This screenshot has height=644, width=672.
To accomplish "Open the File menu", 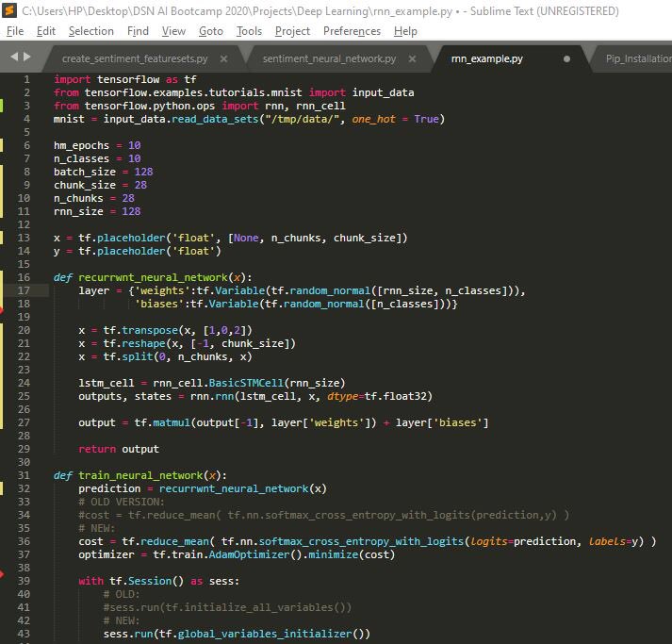I will coord(15,31).
